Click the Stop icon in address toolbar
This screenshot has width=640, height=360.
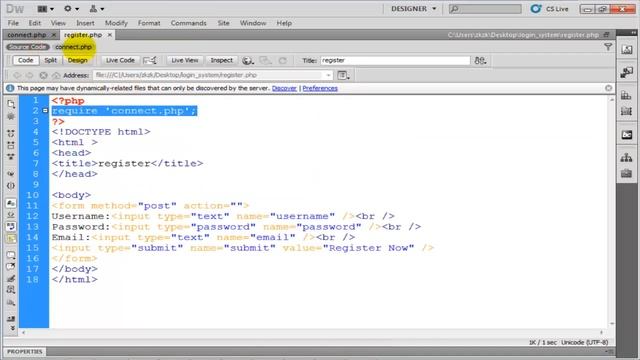coord(43,75)
